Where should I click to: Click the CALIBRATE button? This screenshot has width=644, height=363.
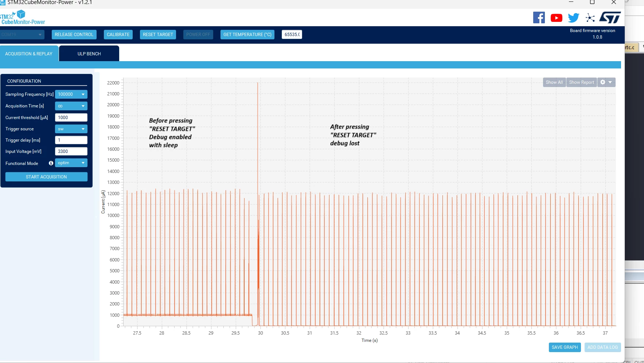[118, 35]
